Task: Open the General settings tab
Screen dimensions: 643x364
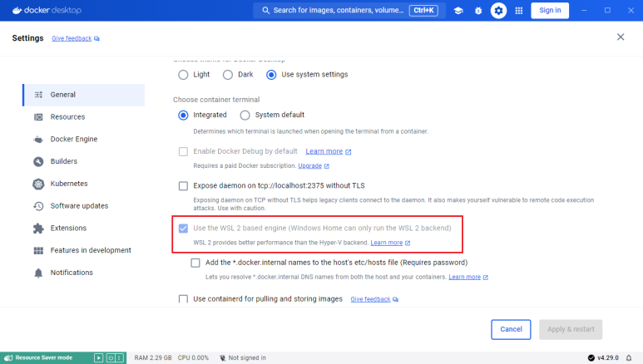Action: [x=84, y=95]
